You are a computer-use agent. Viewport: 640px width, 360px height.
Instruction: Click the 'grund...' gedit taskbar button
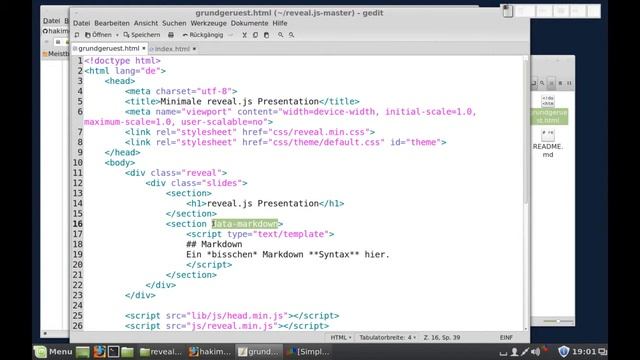[x=258, y=352]
